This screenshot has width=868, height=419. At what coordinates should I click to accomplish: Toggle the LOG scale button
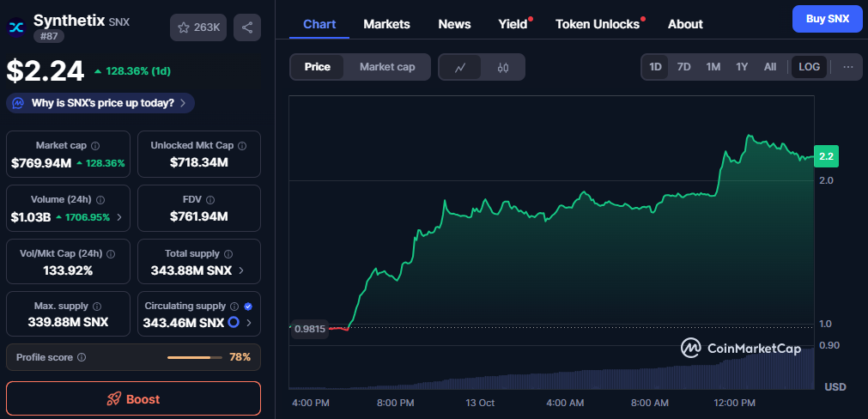(809, 67)
